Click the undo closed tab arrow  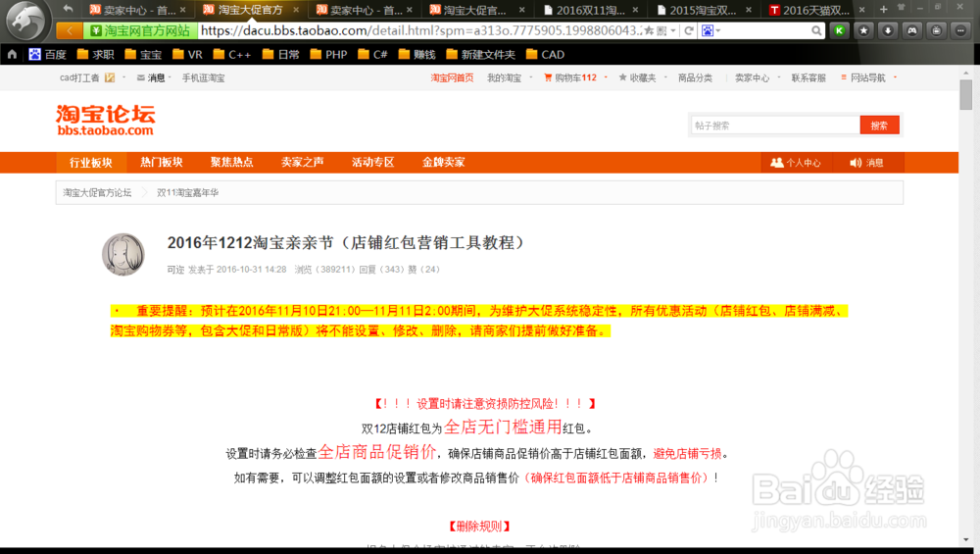point(69,9)
